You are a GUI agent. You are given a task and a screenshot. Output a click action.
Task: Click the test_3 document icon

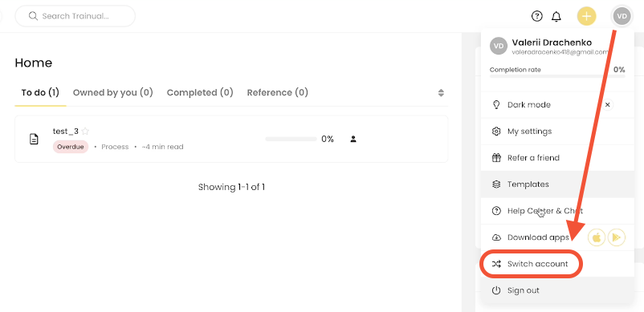point(34,139)
